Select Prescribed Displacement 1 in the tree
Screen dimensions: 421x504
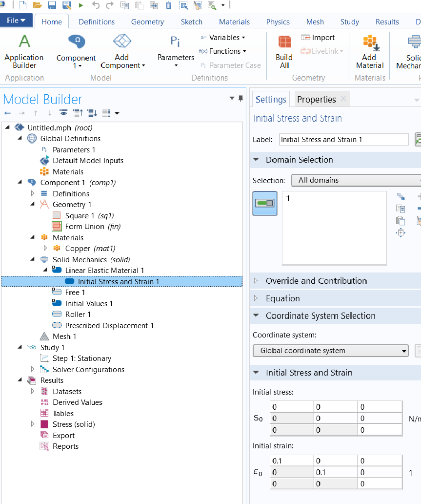pyautogui.click(x=109, y=326)
